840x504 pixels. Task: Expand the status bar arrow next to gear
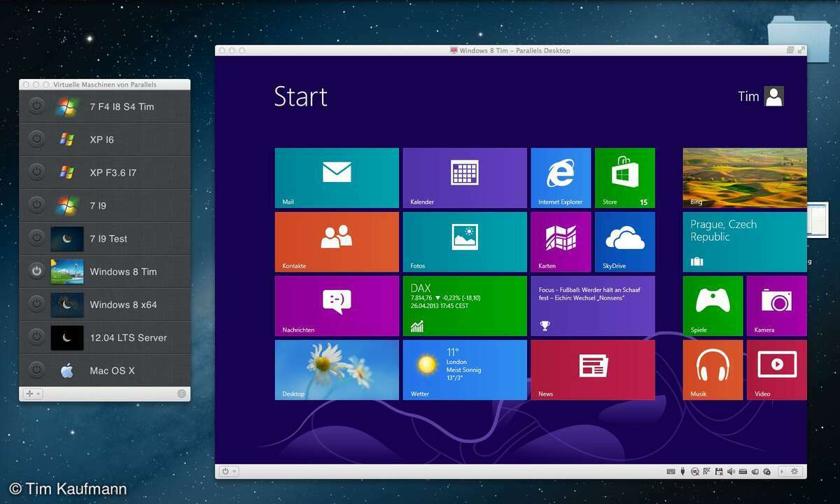pos(782,472)
